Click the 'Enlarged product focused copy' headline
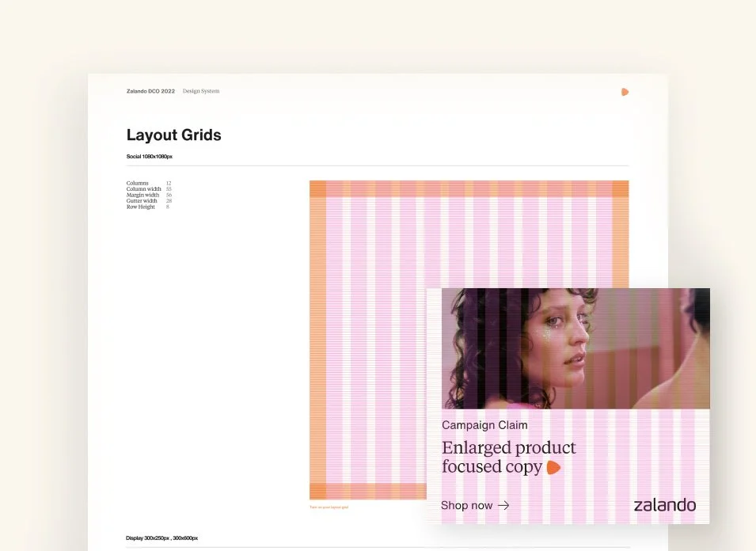Screen dimensions: 756x551 coord(509,457)
